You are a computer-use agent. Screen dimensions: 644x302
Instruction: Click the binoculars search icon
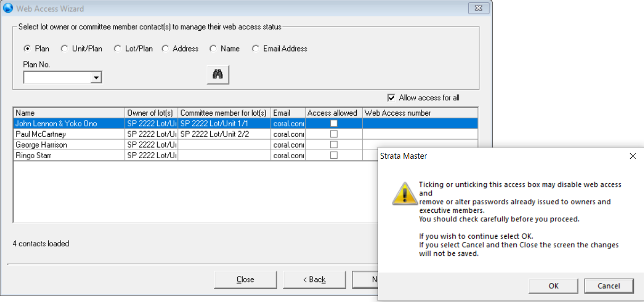point(218,75)
